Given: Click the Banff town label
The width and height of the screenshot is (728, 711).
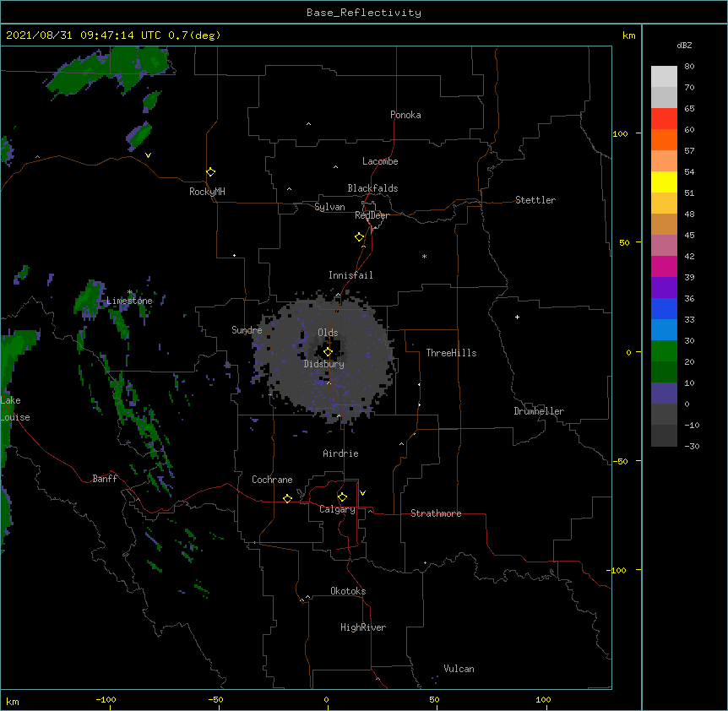Looking at the screenshot, I should point(105,479).
